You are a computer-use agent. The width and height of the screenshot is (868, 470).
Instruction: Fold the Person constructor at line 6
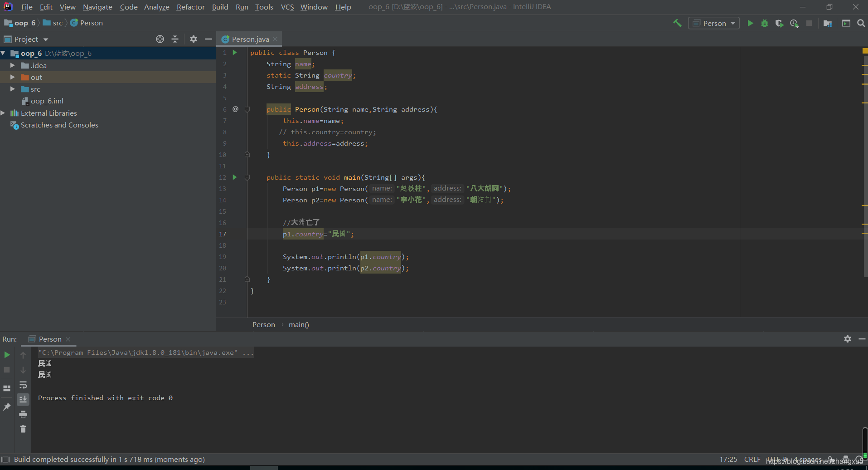(247, 109)
